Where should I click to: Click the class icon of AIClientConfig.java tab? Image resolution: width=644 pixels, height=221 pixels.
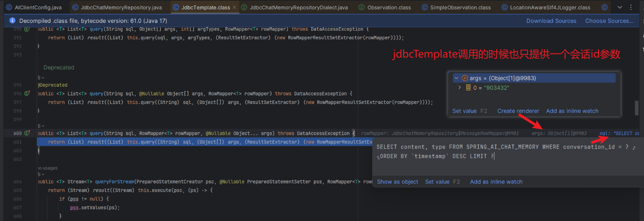(x=9, y=7)
